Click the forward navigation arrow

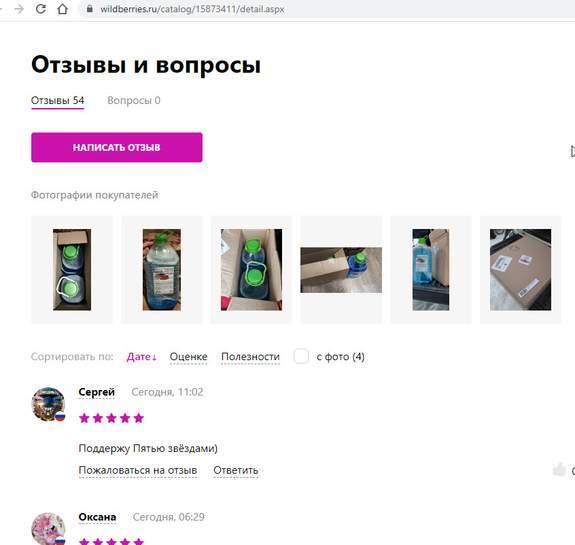[19, 9]
